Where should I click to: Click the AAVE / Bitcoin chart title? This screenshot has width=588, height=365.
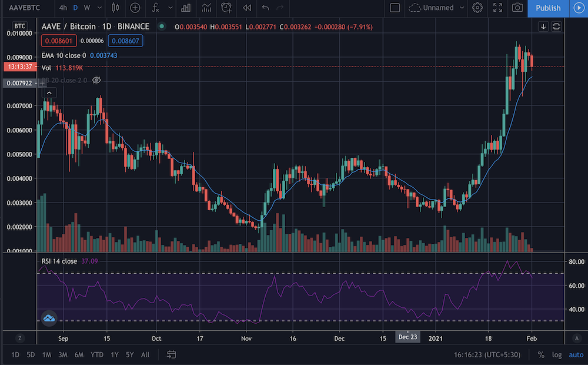click(69, 26)
